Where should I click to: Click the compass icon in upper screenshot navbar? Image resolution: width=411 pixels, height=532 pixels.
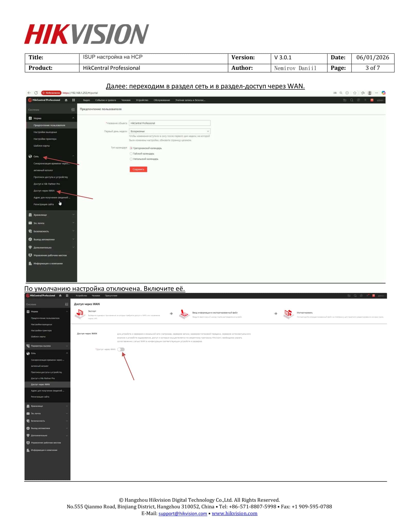[358, 100]
